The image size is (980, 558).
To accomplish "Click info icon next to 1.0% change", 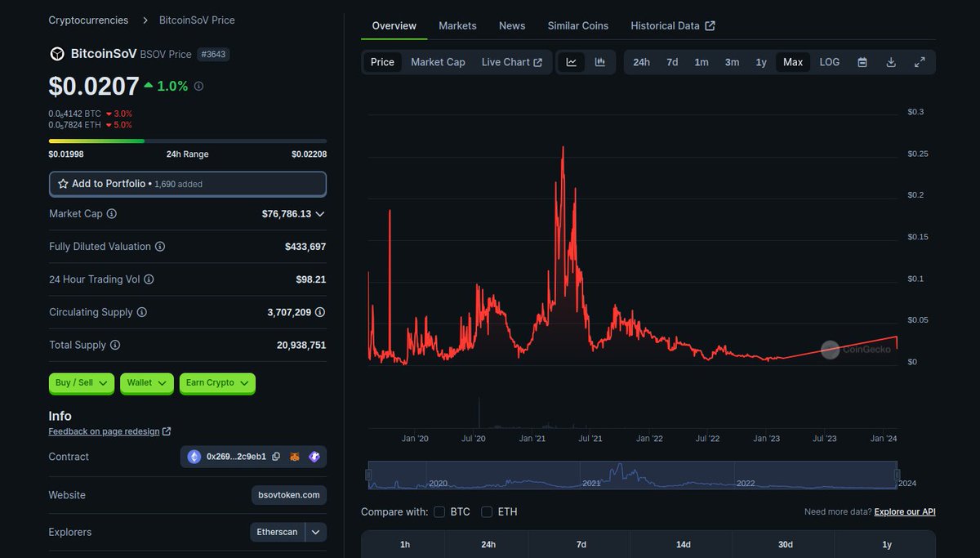I will 198,86.
